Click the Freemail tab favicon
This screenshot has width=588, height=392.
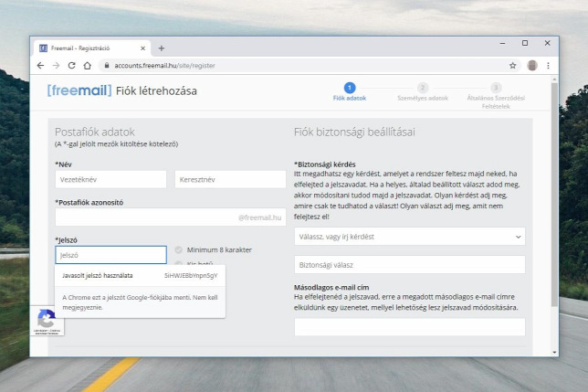pyautogui.click(x=44, y=48)
